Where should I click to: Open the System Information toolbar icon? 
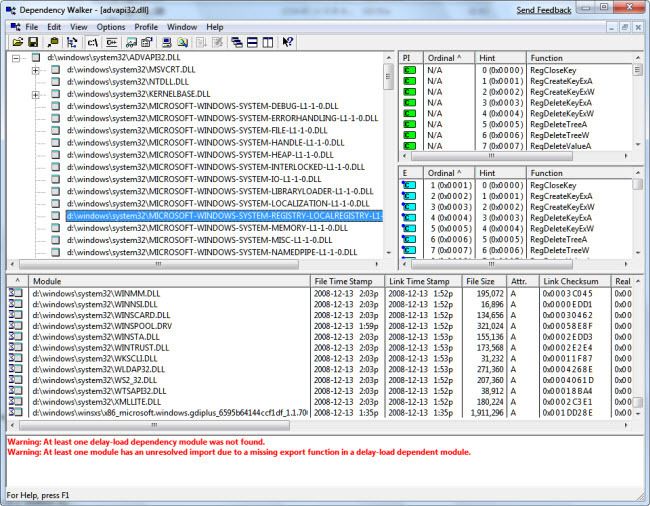tap(167, 42)
